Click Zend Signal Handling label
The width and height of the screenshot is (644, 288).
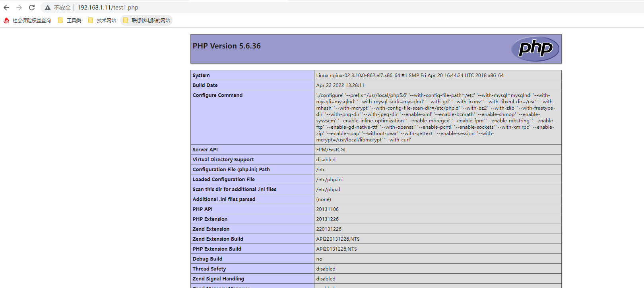(218, 279)
